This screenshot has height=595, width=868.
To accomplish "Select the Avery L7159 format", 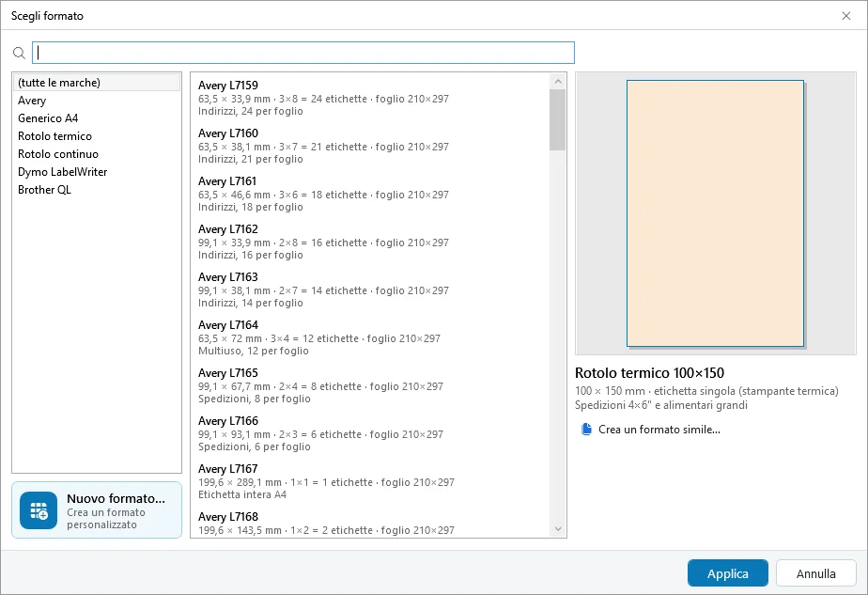I will click(x=370, y=98).
